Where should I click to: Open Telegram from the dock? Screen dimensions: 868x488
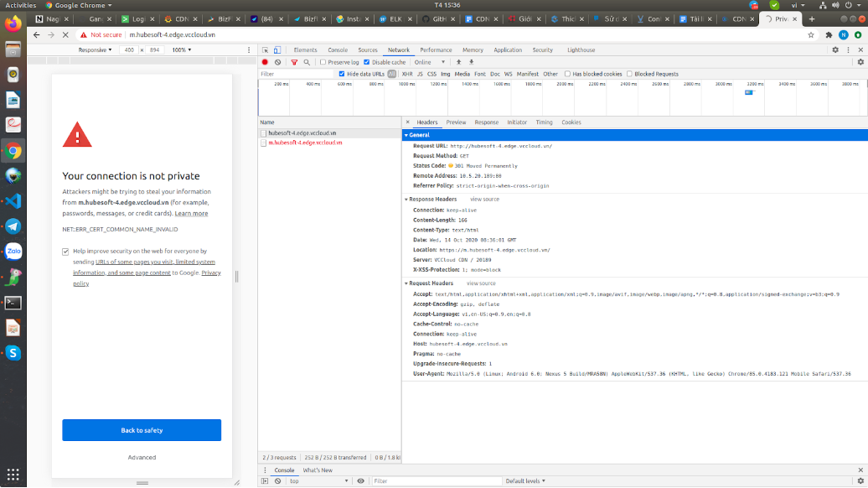[x=13, y=226]
